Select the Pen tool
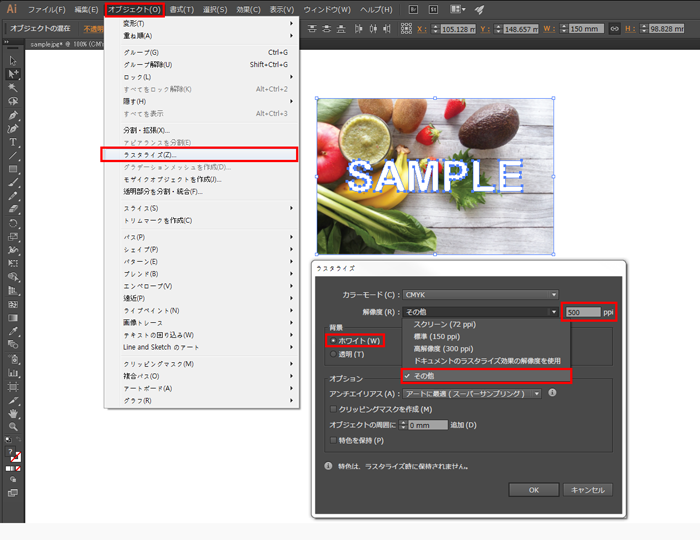The image size is (700, 540). 13,115
